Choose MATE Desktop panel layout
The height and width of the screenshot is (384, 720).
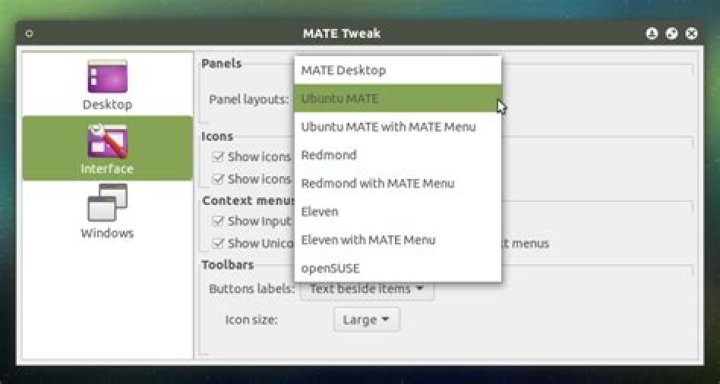coord(398,70)
